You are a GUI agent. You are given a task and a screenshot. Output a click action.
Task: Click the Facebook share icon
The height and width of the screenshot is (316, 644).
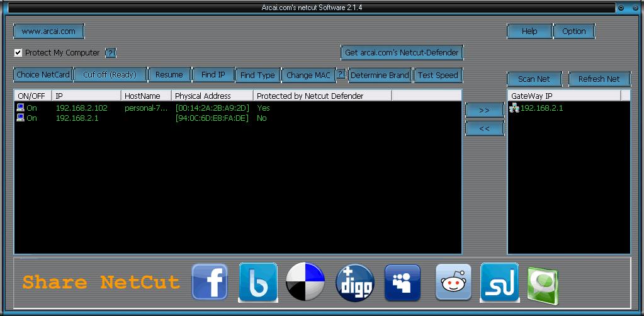(x=210, y=282)
